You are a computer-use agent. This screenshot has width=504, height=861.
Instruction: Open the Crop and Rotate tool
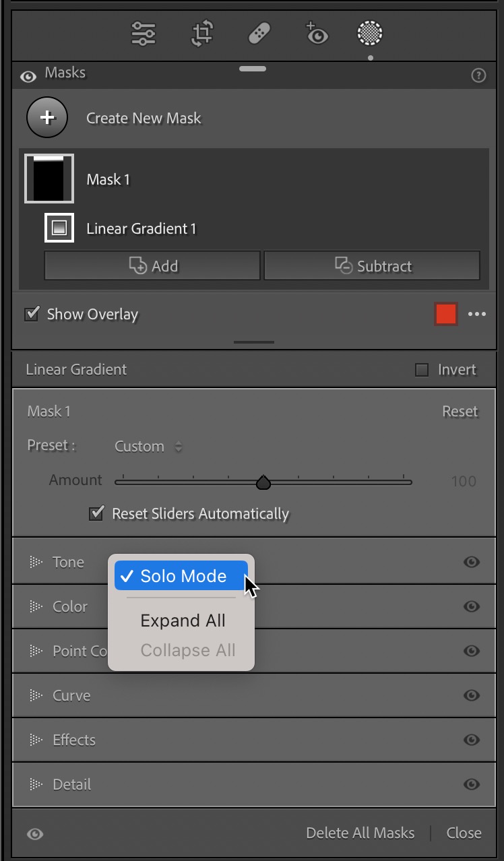[x=201, y=33]
